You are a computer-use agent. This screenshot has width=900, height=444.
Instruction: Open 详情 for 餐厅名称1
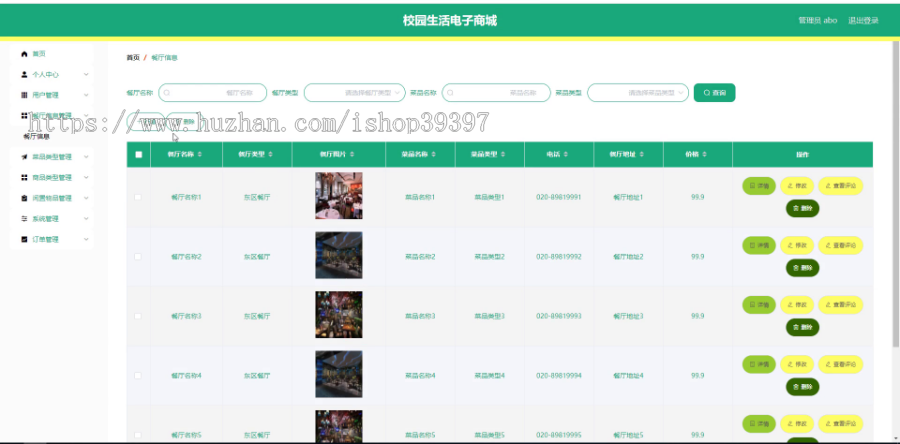click(x=759, y=186)
